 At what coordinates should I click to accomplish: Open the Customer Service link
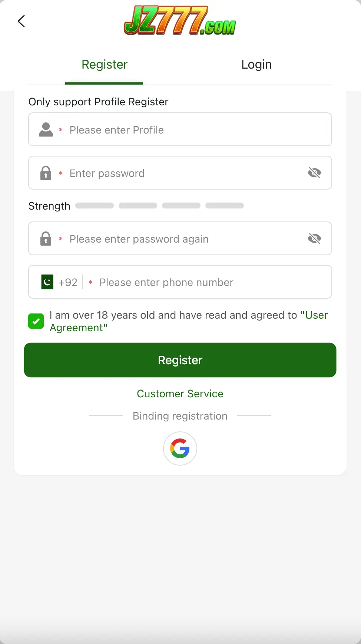pyautogui.click(x=180, y=394)
